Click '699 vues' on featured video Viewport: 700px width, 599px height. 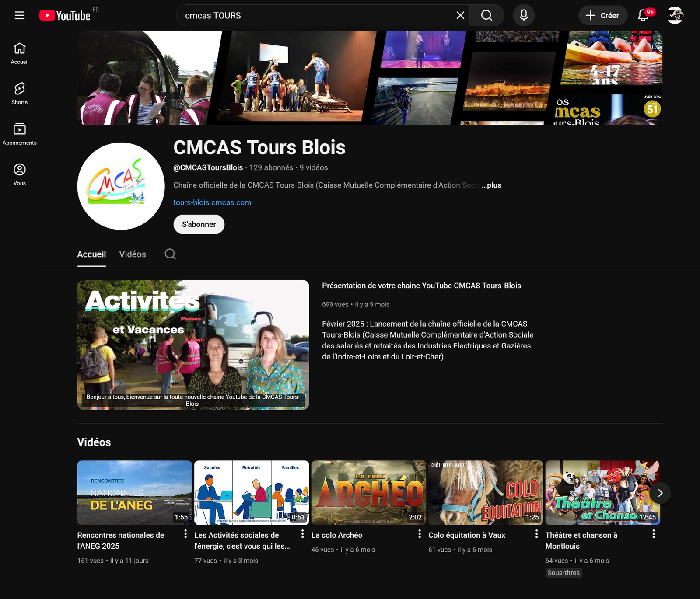335,304
